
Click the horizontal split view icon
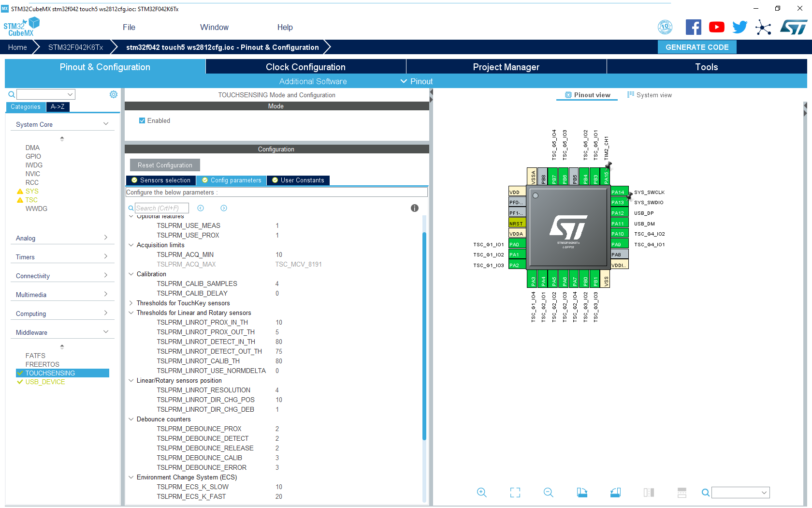coord(682,493)
